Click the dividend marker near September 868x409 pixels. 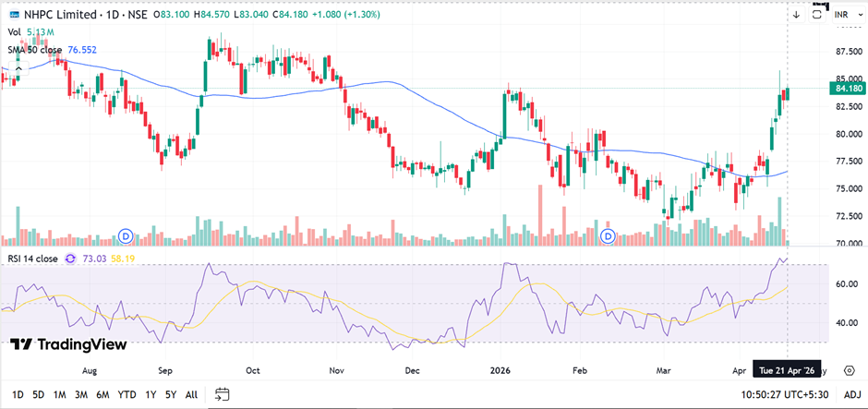coord(127,237)
